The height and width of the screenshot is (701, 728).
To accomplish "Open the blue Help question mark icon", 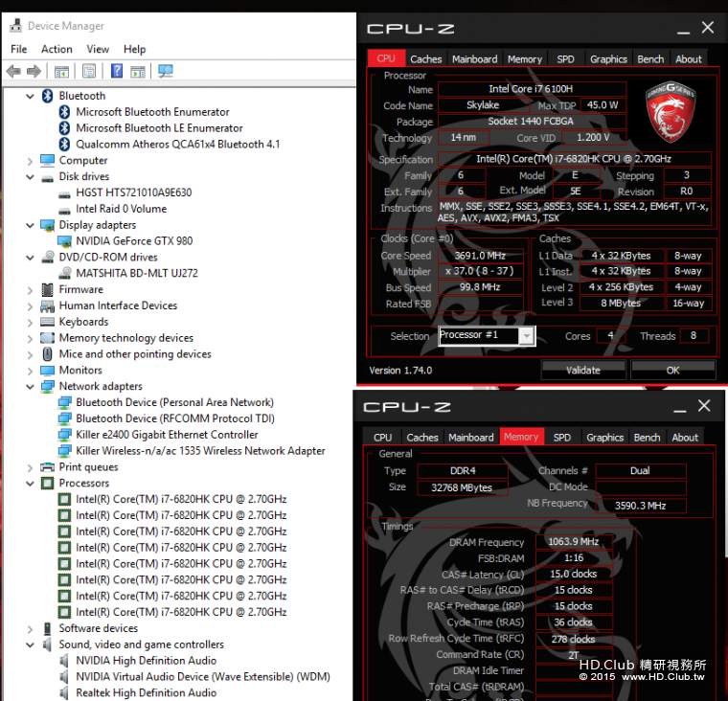I will coord(116,71).
